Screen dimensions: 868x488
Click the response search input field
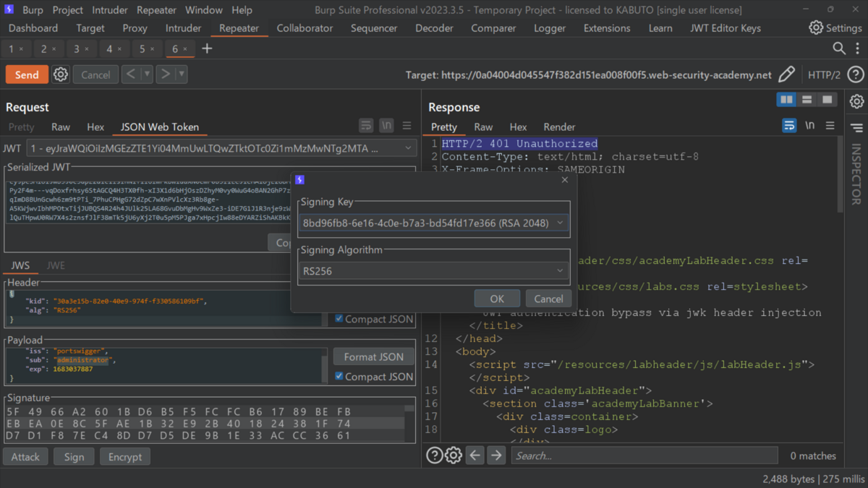(644, 455)
